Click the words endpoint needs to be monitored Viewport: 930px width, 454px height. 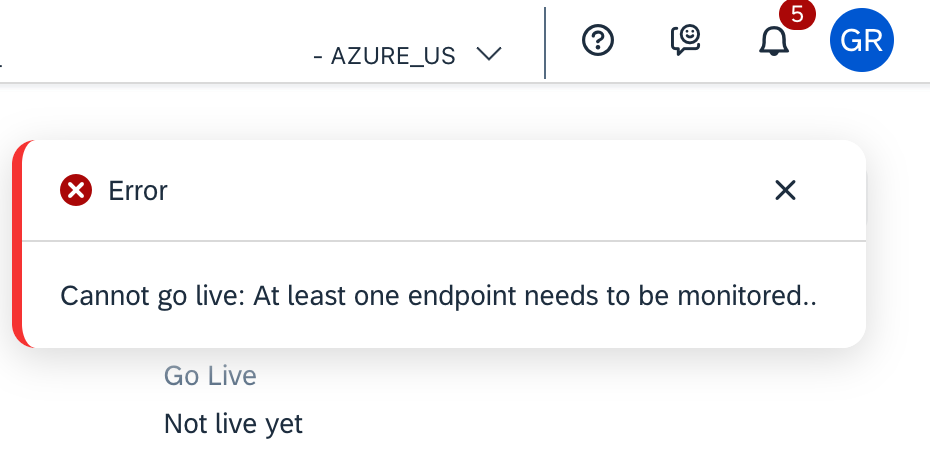click(x=612, y=296)
